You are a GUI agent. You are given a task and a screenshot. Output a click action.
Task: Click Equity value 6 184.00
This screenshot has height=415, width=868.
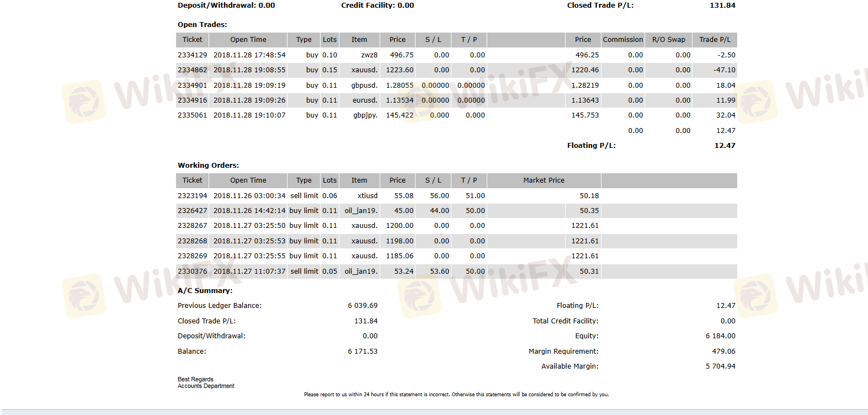click(720, 336)
